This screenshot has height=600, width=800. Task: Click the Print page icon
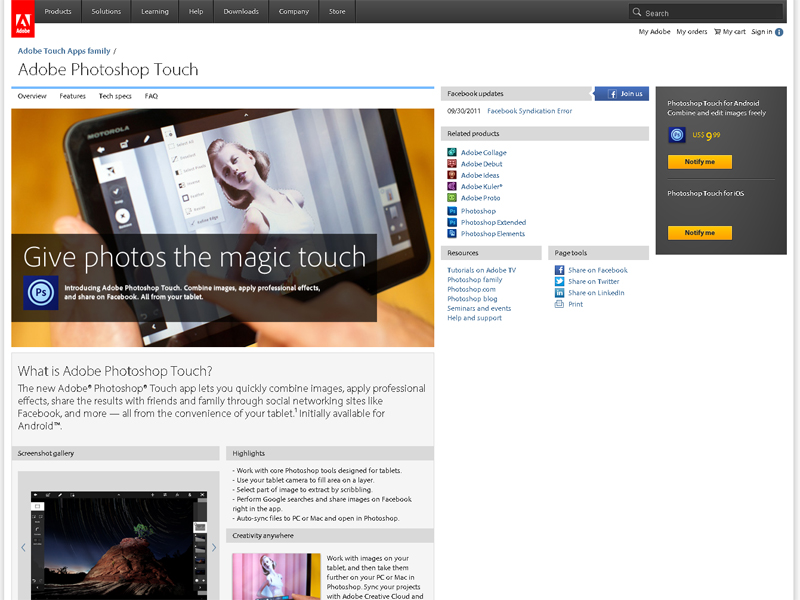click(559, 304)
